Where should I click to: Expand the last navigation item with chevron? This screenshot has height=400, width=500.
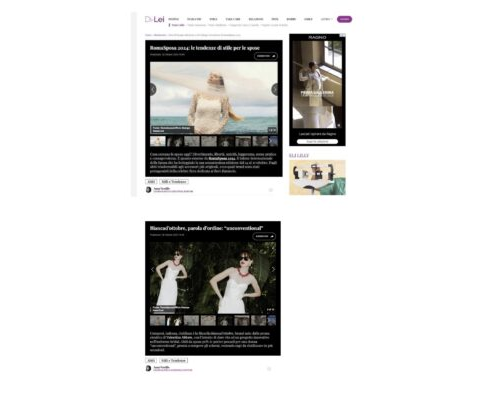[326, 19]
